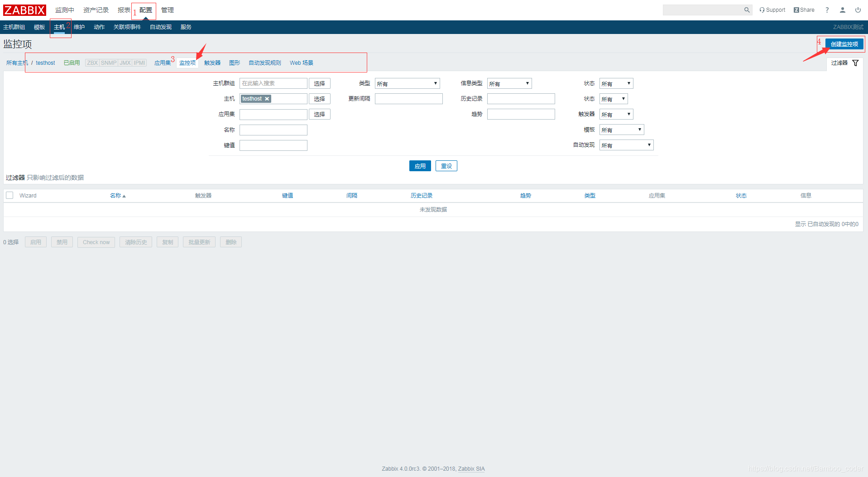Click the 主机群组 search input
Image resolution: width=868 pixels, height=477 pixels.
pyautogui.click(x=273, y=83)
